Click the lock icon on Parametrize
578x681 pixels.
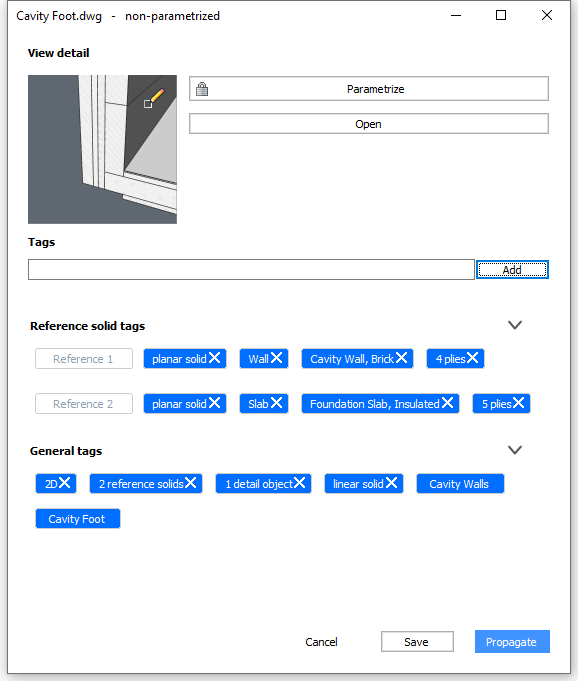click(202, 89)
